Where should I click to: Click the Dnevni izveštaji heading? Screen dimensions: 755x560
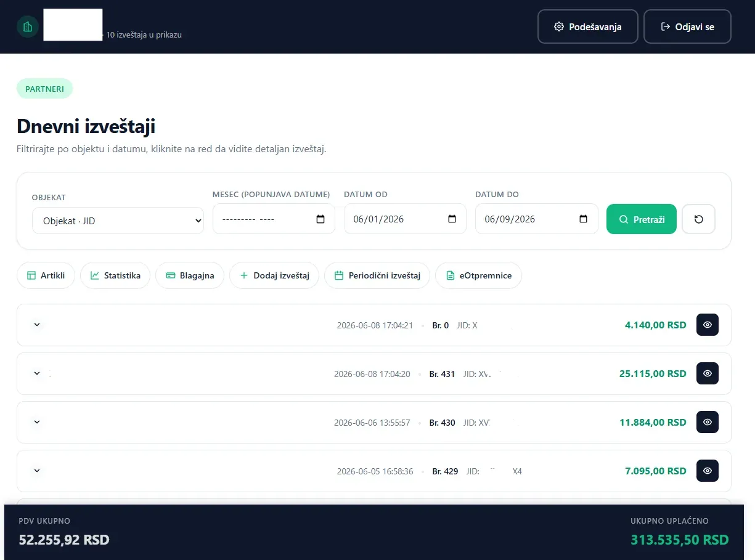[86, 126]
